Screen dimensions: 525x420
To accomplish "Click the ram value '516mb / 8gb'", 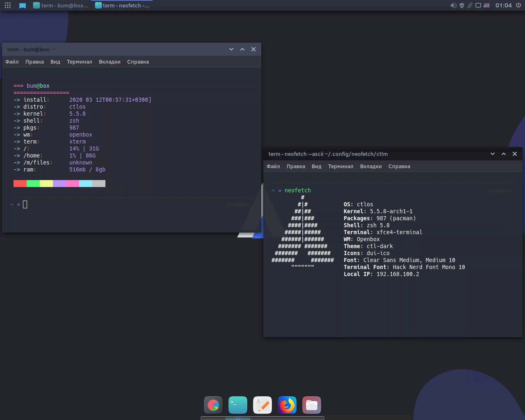I will (87, 169).
